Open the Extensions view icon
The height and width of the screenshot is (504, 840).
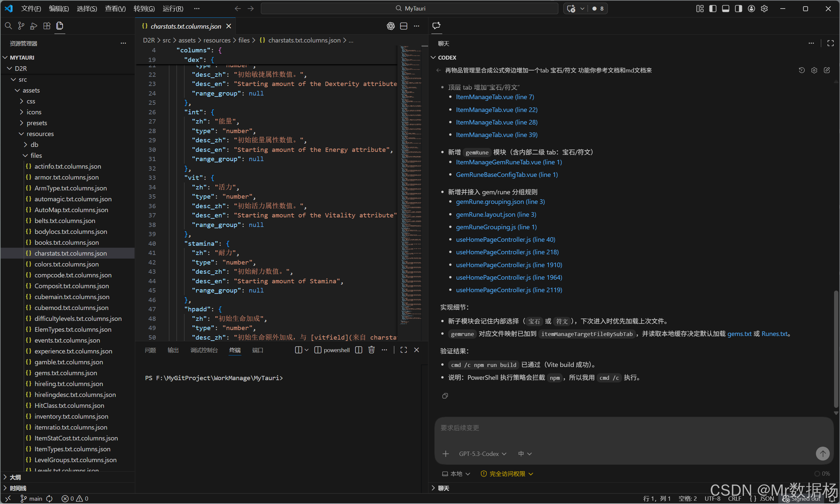point(47,26)
